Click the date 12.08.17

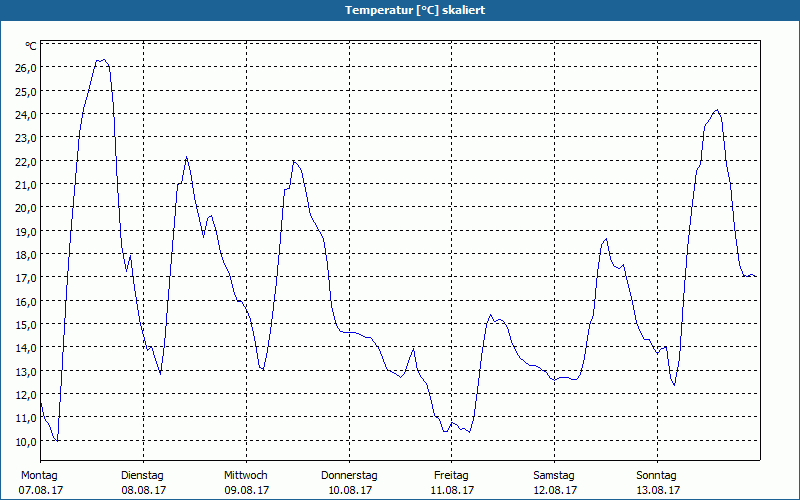555,490
